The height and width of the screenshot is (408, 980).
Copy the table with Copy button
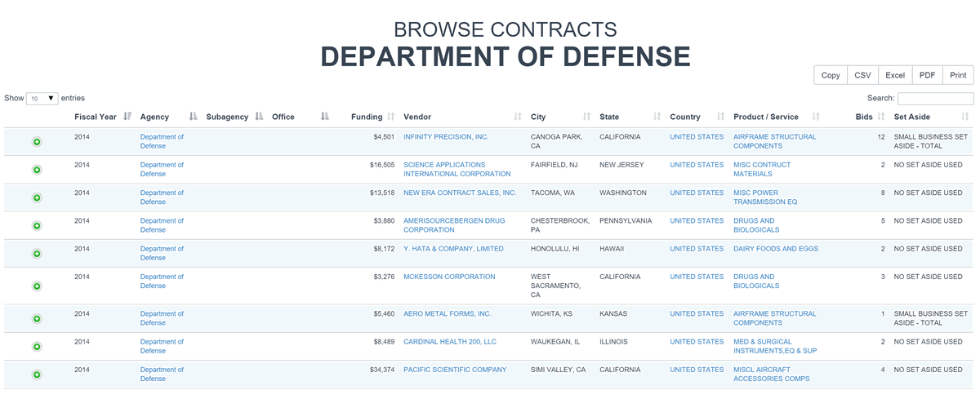831,75
